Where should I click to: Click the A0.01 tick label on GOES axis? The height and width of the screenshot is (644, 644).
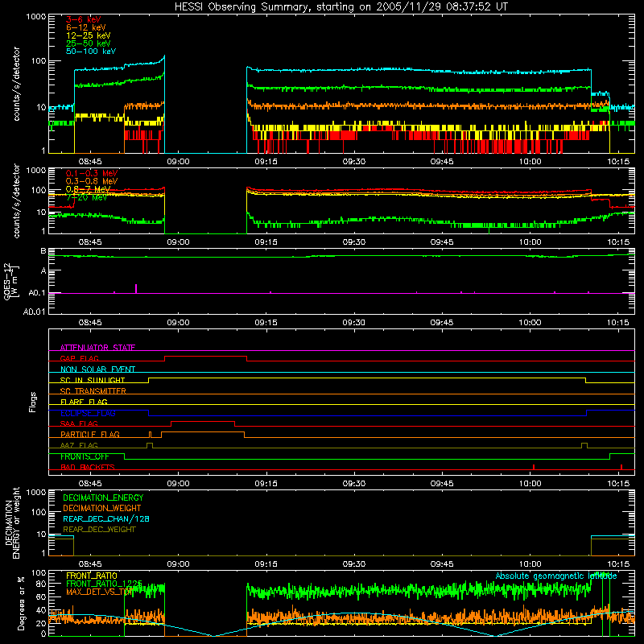(x=35, y=312)
